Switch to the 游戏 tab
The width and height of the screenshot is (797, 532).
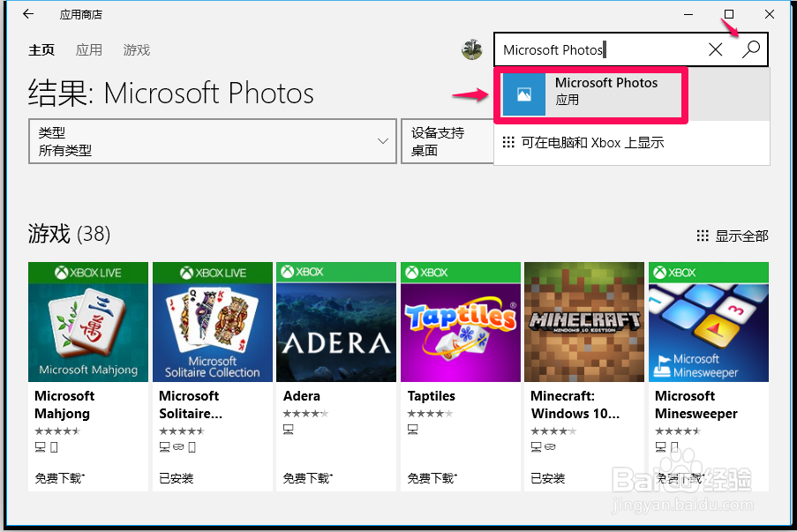coord(137,49)
